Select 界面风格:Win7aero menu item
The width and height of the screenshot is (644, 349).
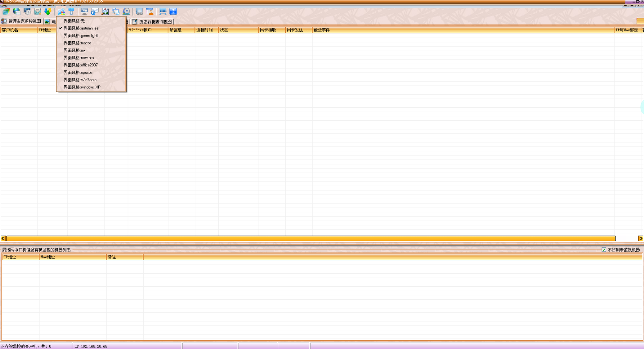tap(91, 80)
